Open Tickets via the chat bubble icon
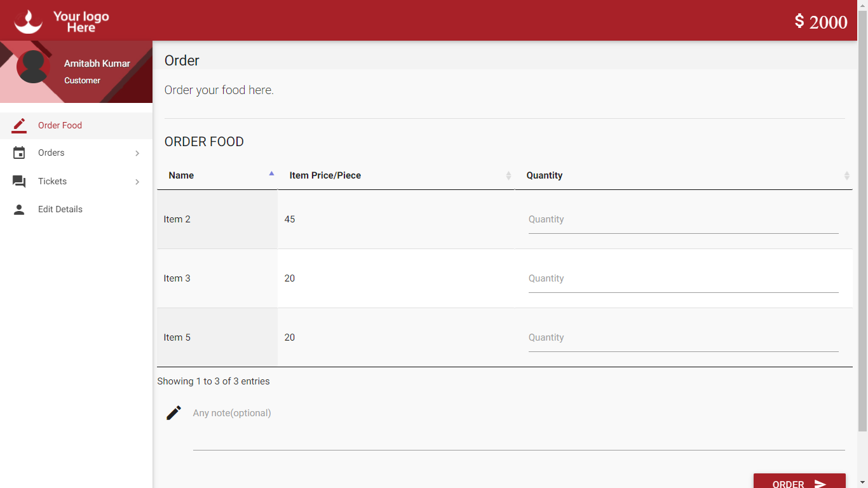Viewport: 868px width, 488px height. 18,181
